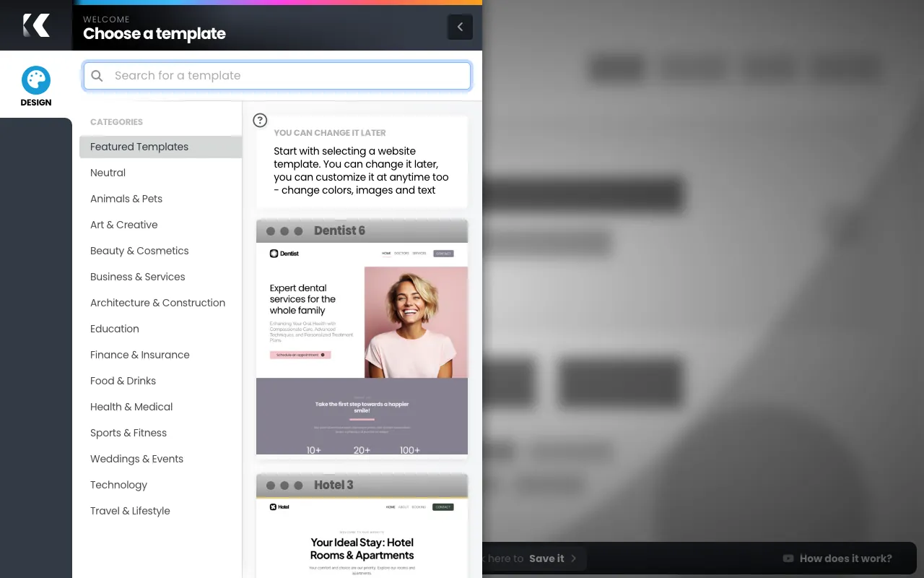Click the Dentist 6 template title text
Screen dimensions: 924x578
[339, 230]
